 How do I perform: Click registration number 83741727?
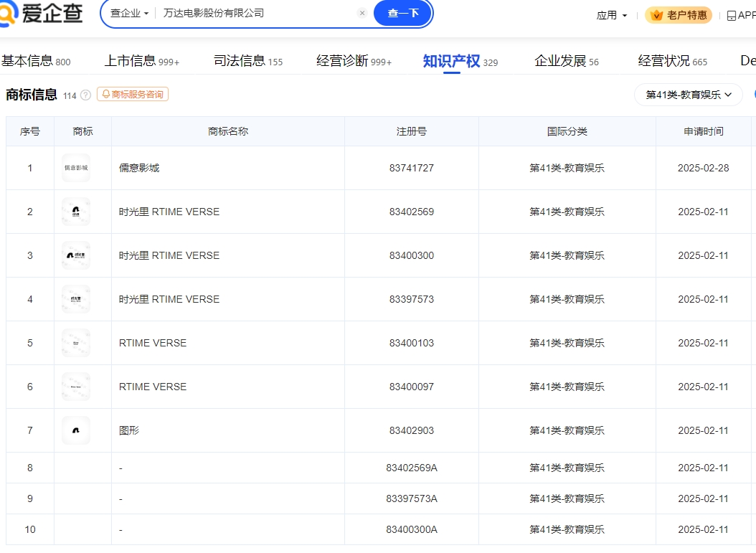(411, 168)
